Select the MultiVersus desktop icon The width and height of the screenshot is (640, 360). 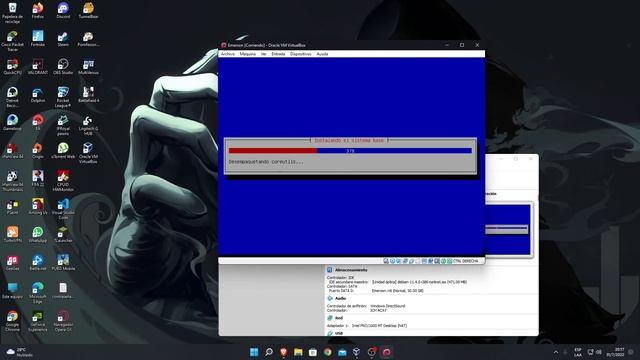(88, 67)
